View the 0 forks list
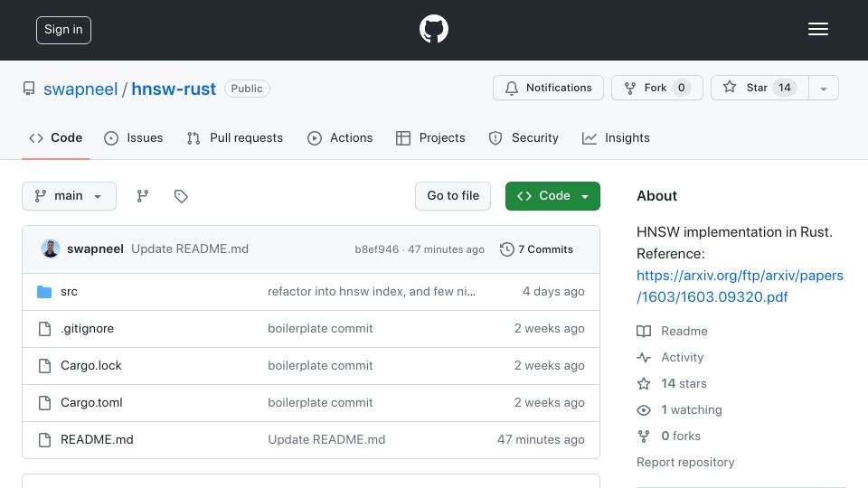Image resolution: width=868 pixels, height=488 pixels. 669,436
